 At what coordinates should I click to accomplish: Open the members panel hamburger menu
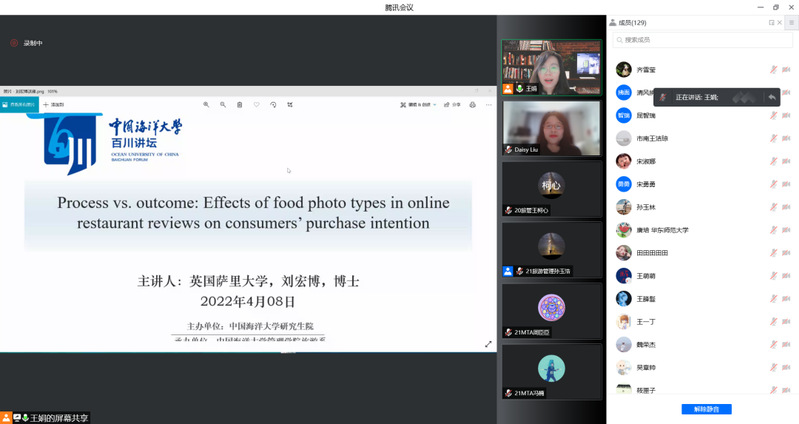point(791,22)
